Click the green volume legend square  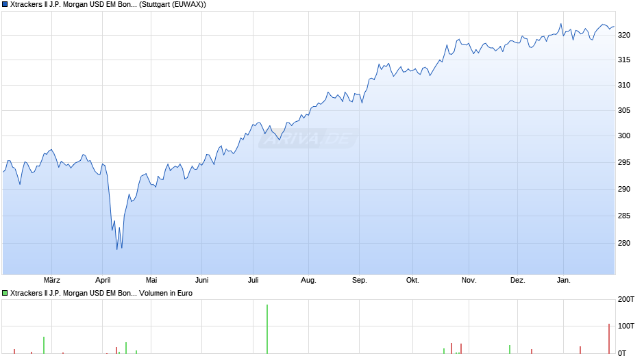pos(5,293)
